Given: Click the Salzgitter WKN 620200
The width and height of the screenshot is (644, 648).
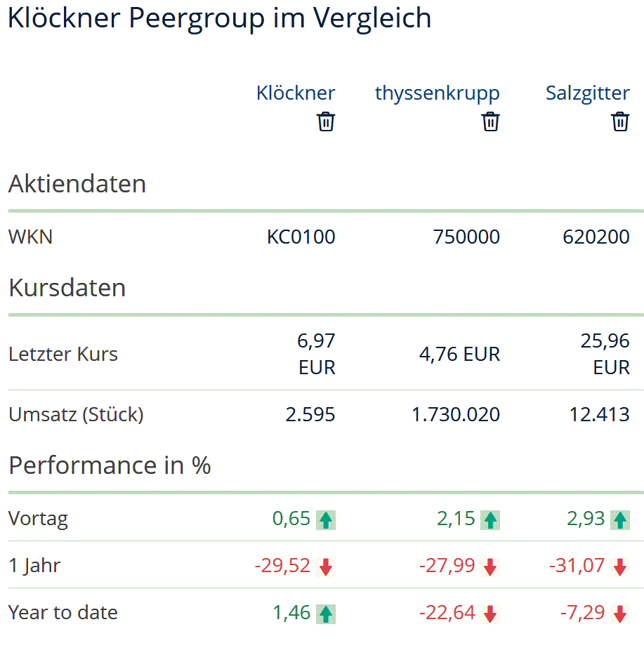Looking at the screenshot, I should [x=596, y=237].
